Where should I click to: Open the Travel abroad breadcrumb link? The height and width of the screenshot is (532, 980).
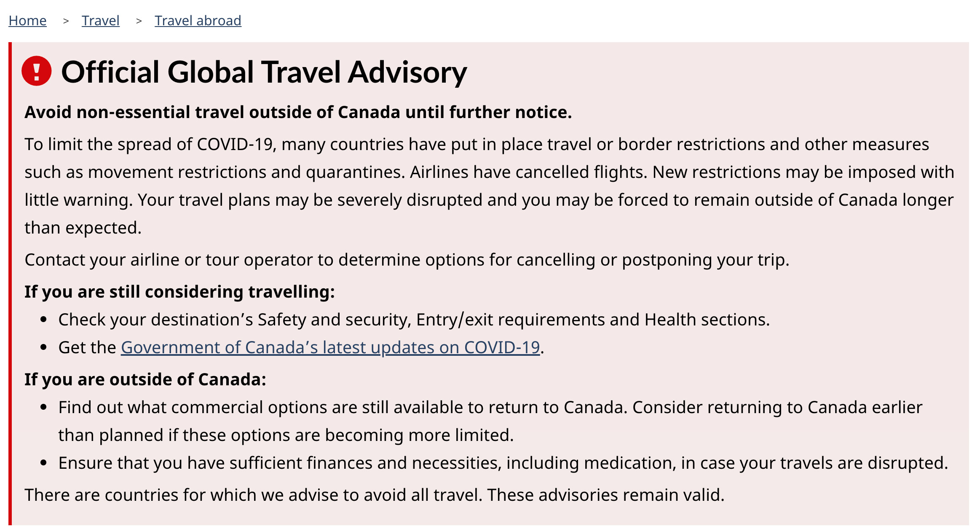(198, 21)
